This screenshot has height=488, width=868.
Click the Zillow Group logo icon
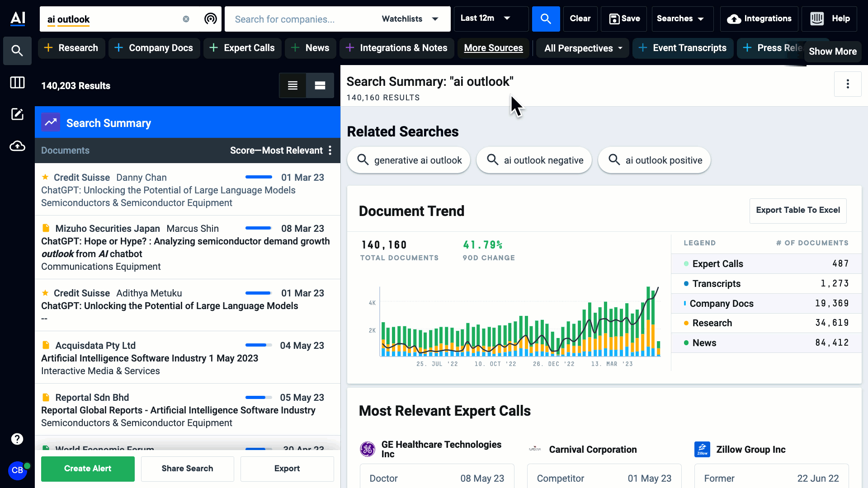tap(702, 449)
